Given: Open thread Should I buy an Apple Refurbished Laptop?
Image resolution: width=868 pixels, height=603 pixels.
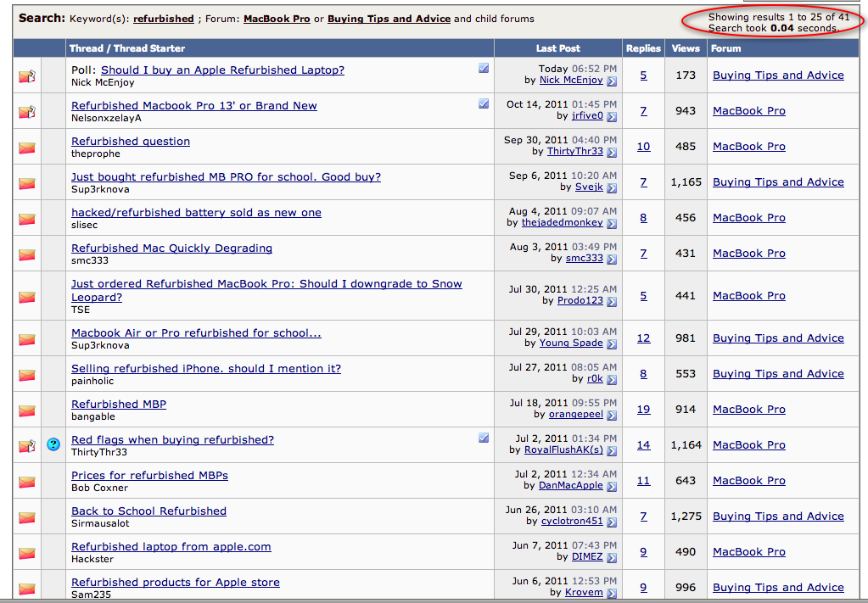Looking at the screenshot, I should [222, 70].
